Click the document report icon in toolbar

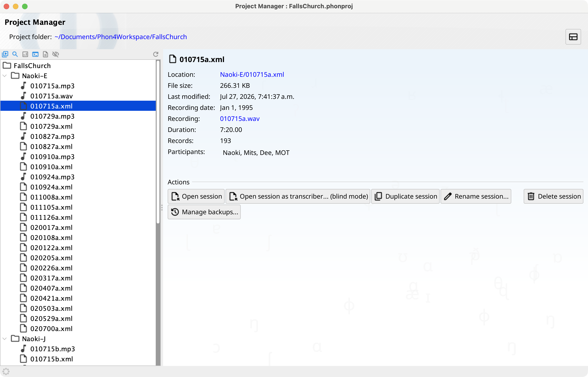[45, 54]
